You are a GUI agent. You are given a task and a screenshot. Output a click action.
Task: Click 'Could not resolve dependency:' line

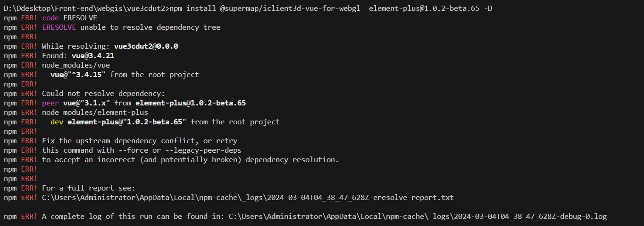103,94
